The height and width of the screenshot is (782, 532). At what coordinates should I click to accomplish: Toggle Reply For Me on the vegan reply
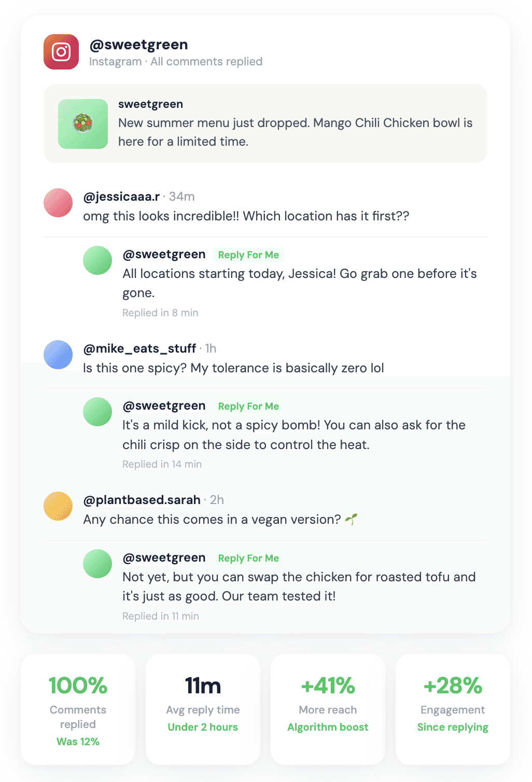[x=248, y=558]
